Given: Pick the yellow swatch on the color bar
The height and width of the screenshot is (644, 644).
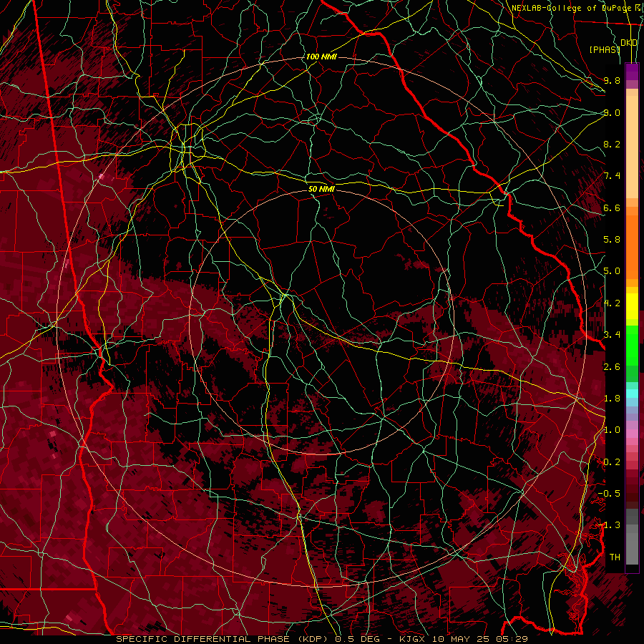Looking at the screenshot, I should [632, 306].
